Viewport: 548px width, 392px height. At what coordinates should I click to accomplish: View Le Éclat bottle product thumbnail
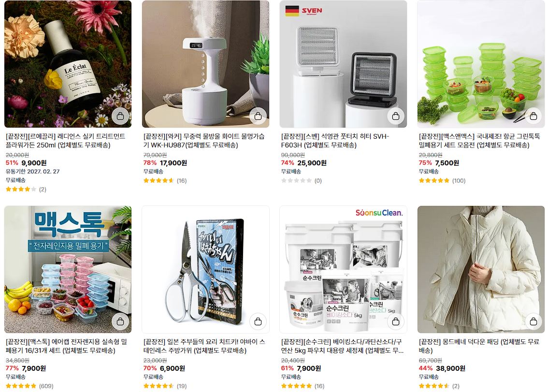point(68,64)
